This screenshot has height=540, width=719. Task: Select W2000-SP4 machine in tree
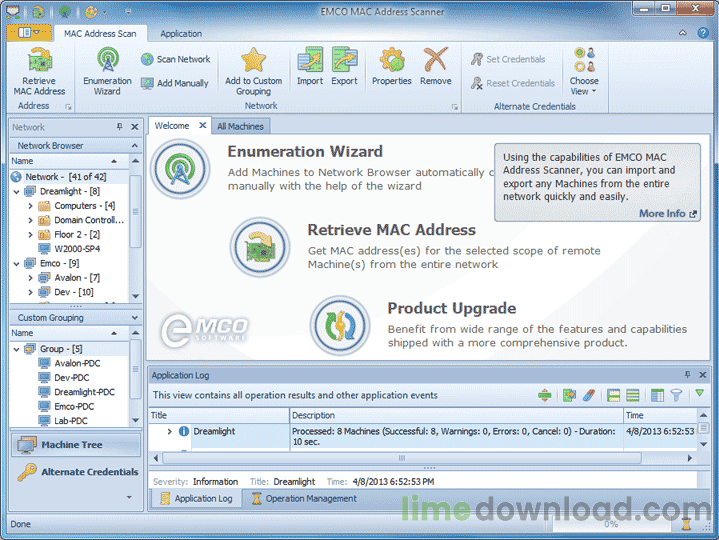77,249
